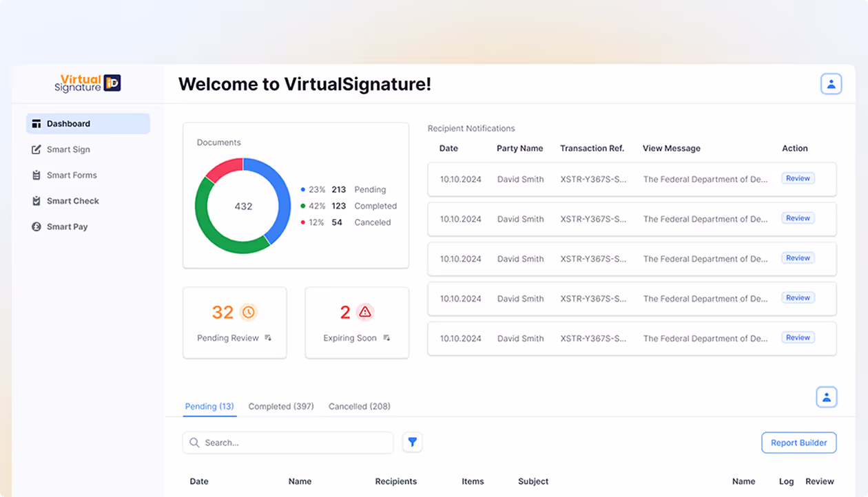Open Smart Pay section
The width and height of the screenshot is (868, 497).
click(67, 226)
